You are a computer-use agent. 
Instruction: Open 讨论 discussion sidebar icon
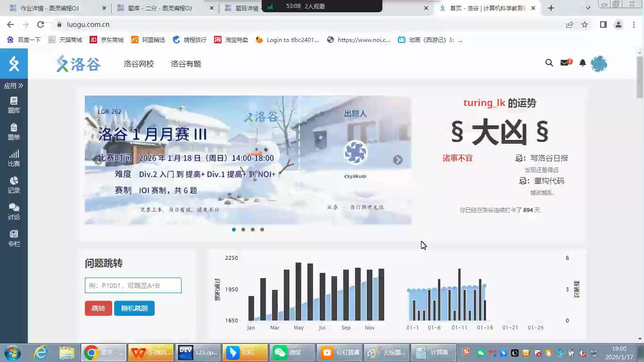(x=14, y=212)
